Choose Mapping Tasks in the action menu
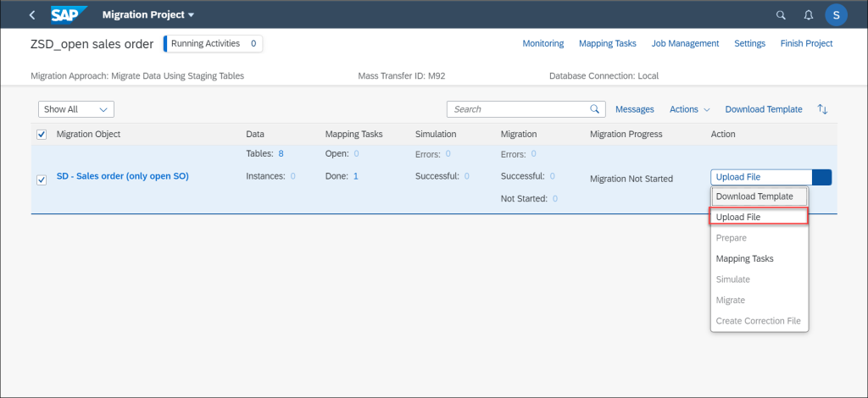The width and height of the screenshot is (868, 398). [759, 259]
